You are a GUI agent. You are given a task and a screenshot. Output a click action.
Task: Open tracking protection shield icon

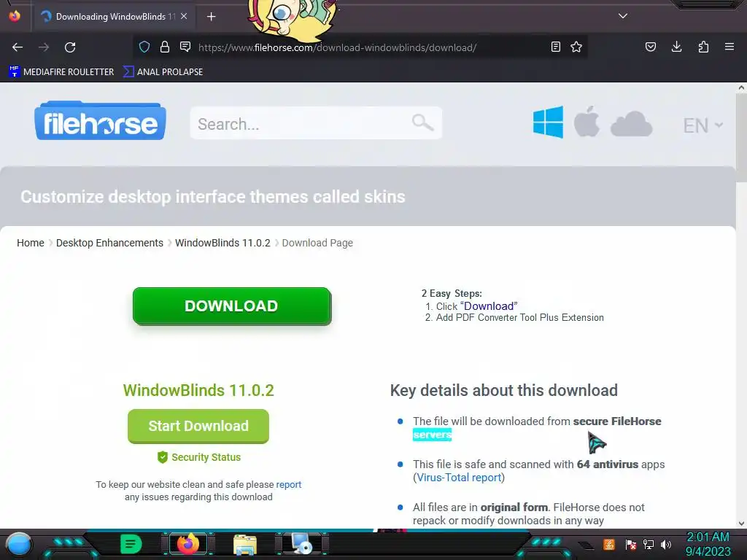(144, 47)
